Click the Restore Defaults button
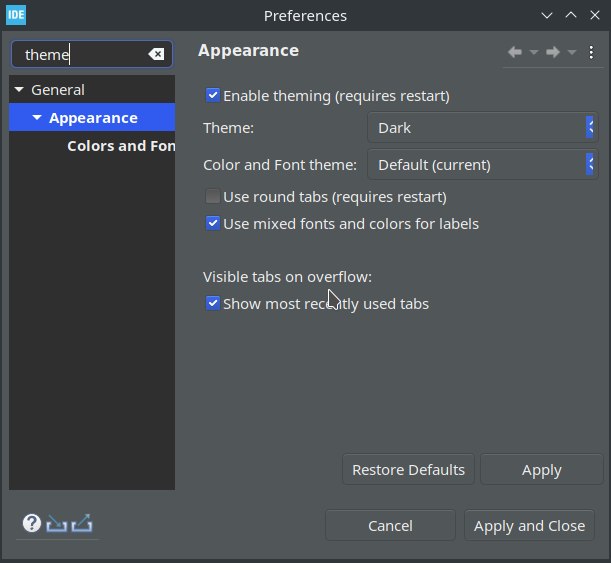 coord(408,469)
